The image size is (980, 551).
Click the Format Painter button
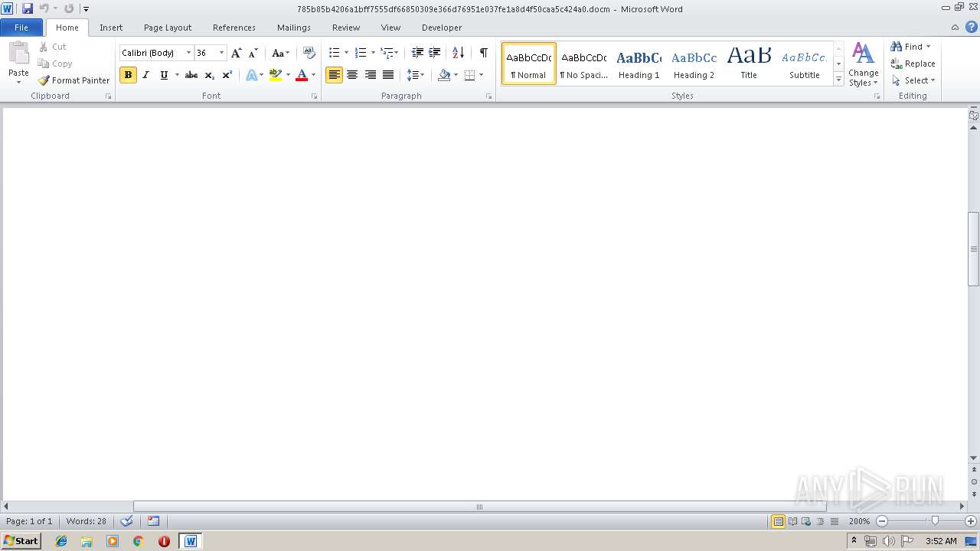(x=73, y=80)
